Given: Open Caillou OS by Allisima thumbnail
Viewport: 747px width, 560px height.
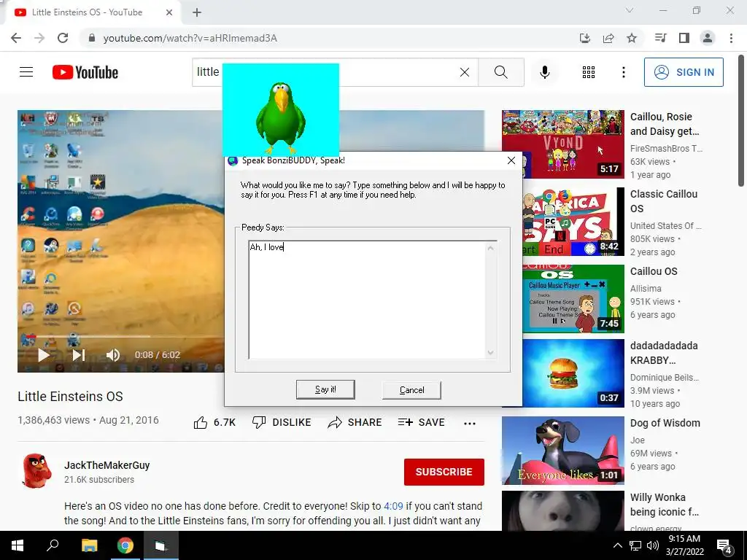Looking at the screenshot, I should (573, 298).
